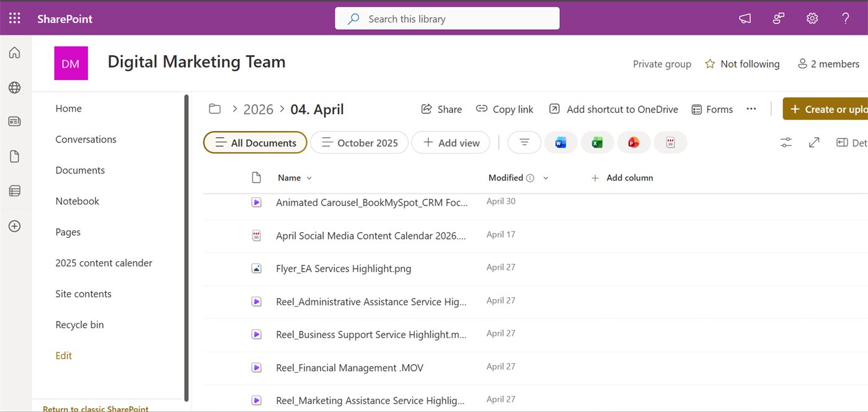Click Add shortcut to OneDrive
The height and width of the screenshot is (412, 868).
(614, 109)
